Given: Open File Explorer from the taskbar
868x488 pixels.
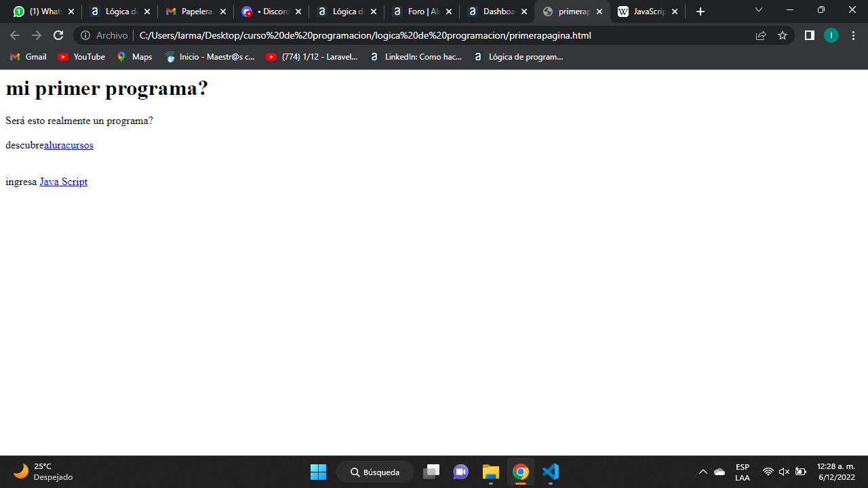Looking at the screenshot, I should [491, 472].
